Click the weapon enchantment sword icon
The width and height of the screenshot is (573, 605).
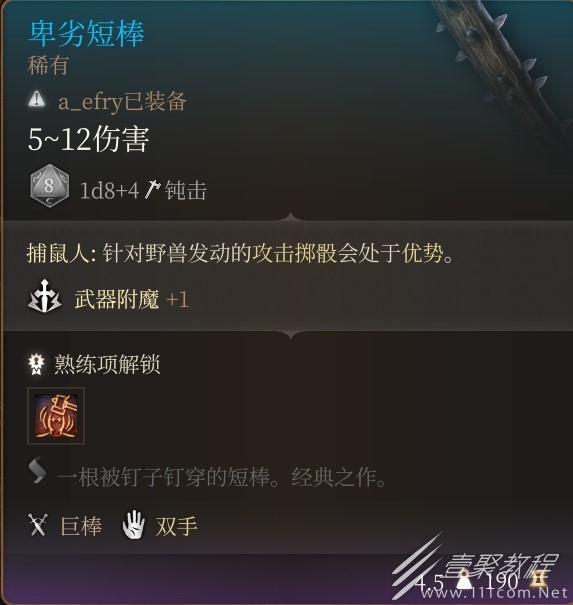coord(45,296)
